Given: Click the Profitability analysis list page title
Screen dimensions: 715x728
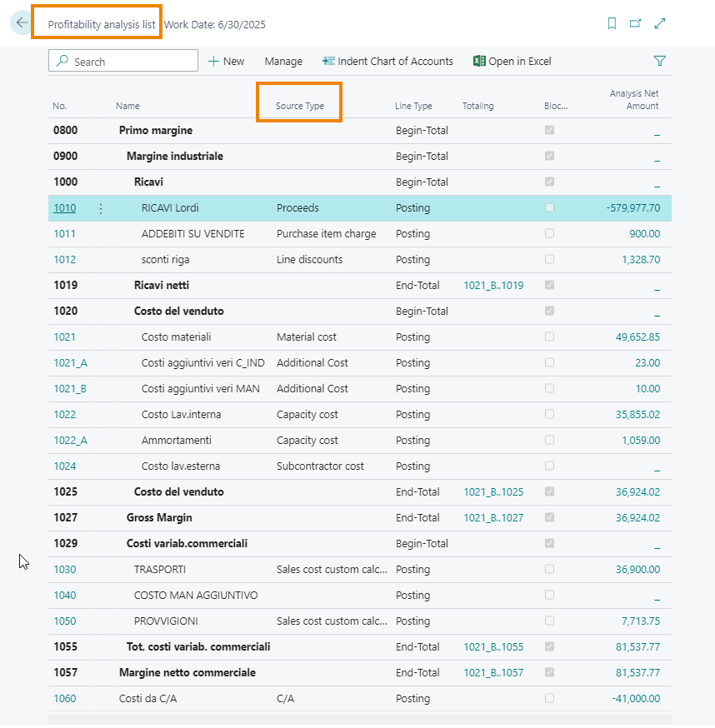Looking at the screenshot, I should coord(102,25).
